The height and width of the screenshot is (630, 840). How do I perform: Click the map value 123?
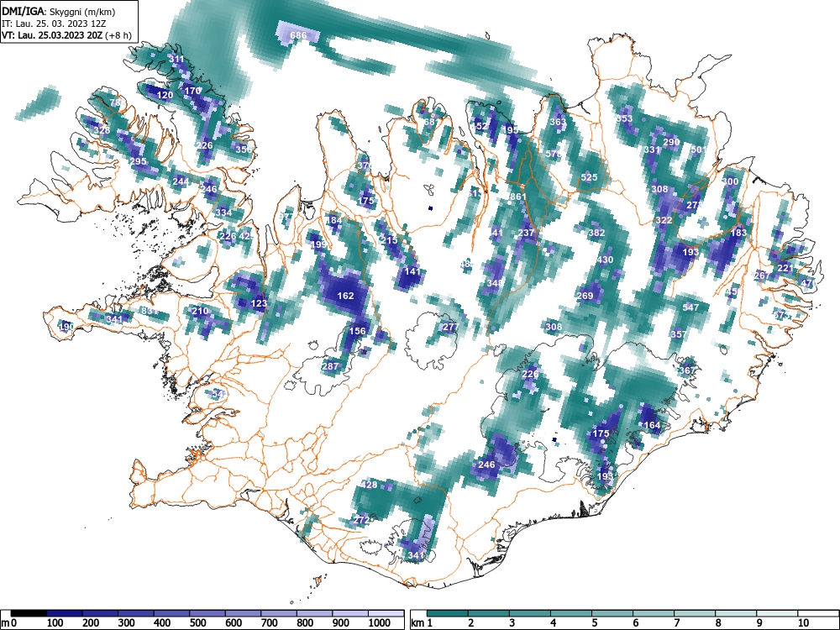click(259, 303)
